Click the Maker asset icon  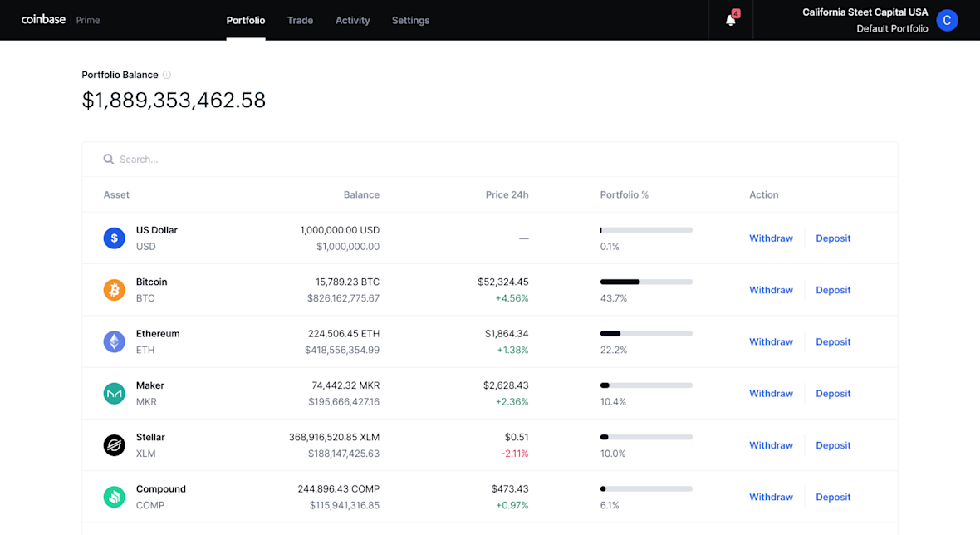115,394
